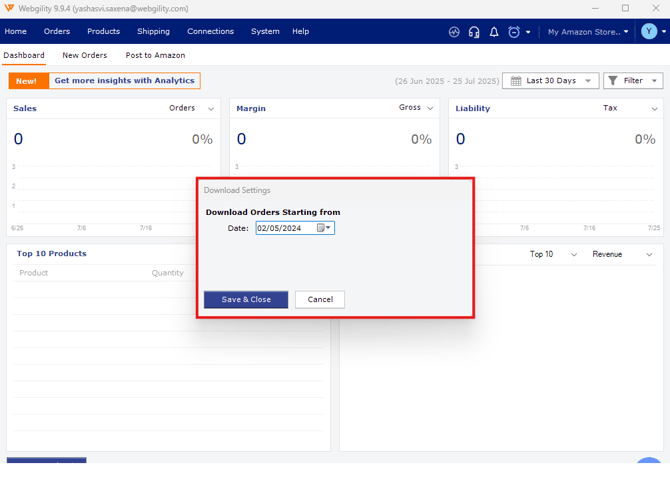Cancel the Download Settings dialog

[320, 299]
